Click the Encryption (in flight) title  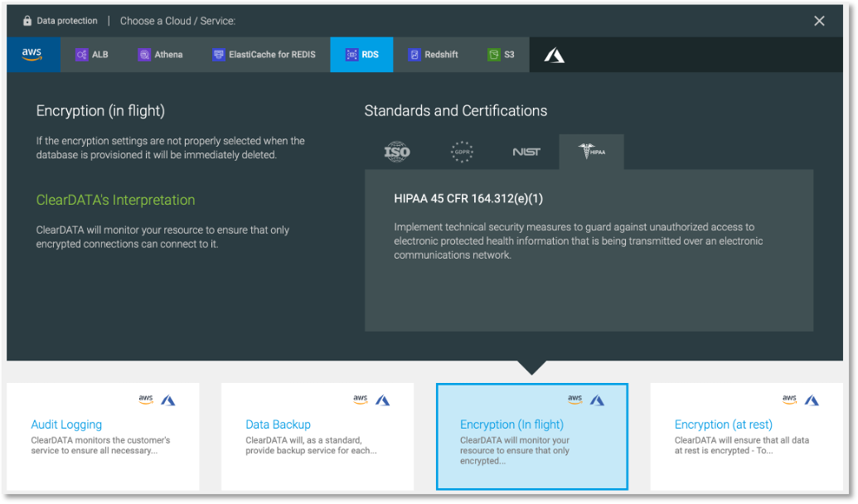[100, 111]
